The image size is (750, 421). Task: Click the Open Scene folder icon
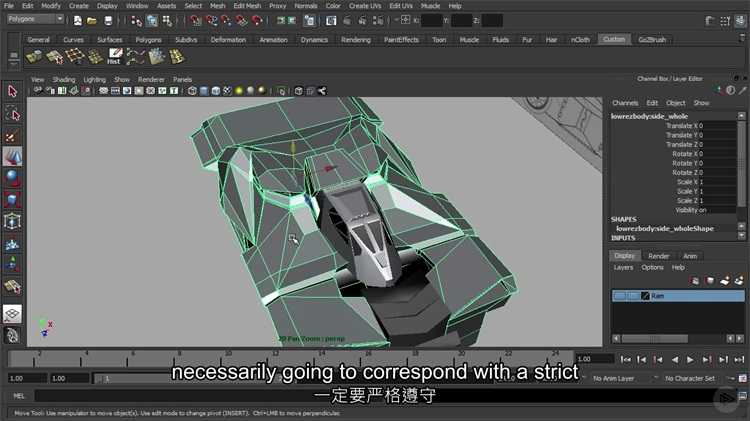92,21
